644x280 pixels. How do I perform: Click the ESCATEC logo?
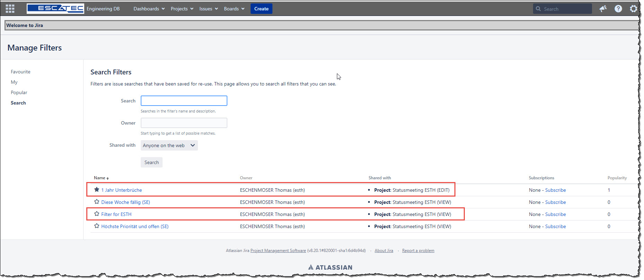point(55,9)
